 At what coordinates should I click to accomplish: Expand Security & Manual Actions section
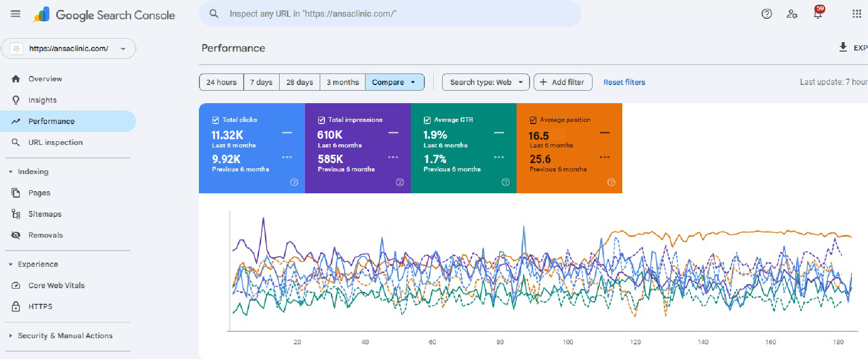[65, 336]
